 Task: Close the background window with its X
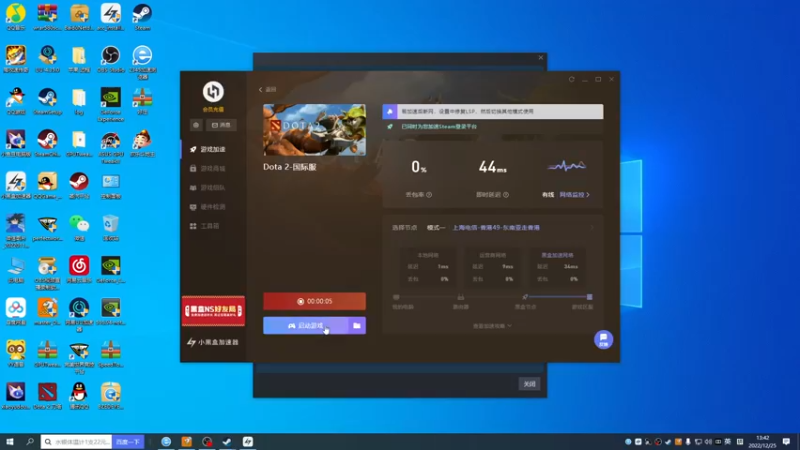click(541, 58)
